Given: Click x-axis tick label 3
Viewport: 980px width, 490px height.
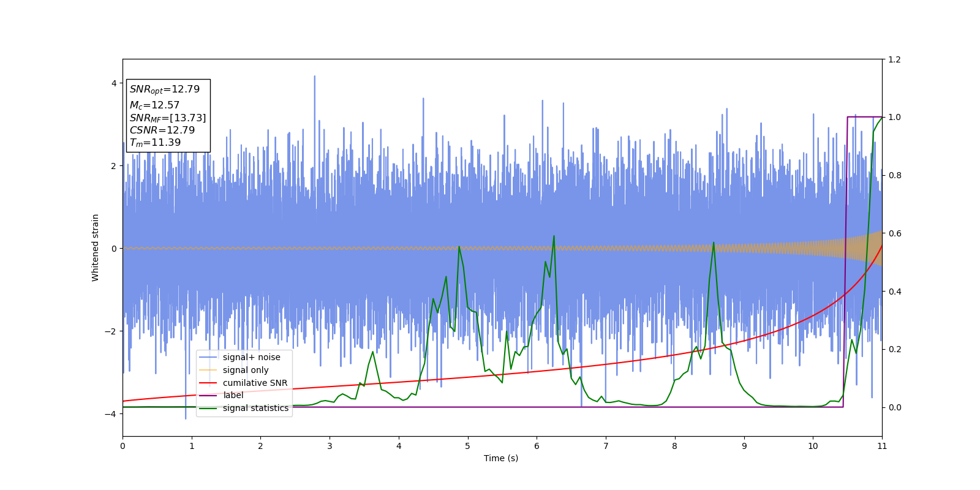Looking at the screenshot, I should pyautogui.click(x=330, y=446).
